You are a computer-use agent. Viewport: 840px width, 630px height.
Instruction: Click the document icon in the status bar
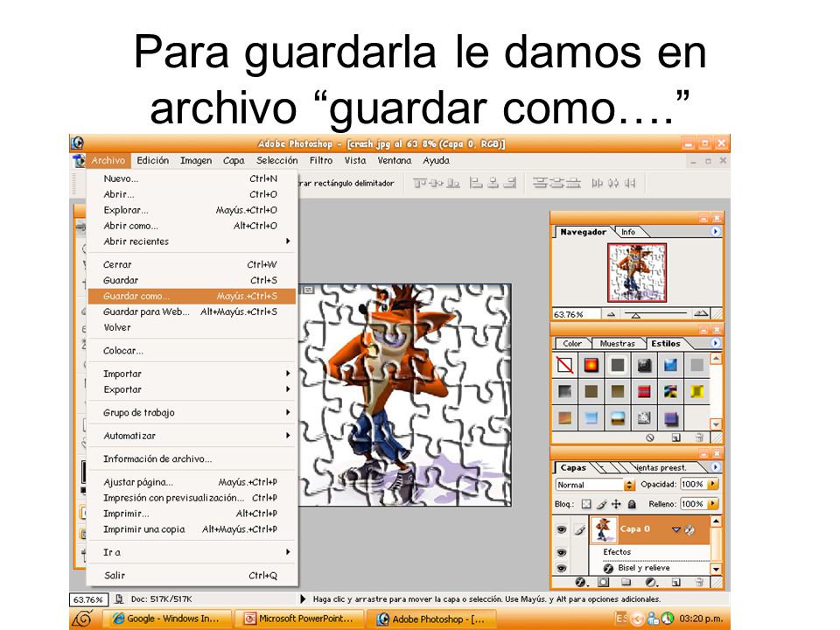[x=120, y=598]
